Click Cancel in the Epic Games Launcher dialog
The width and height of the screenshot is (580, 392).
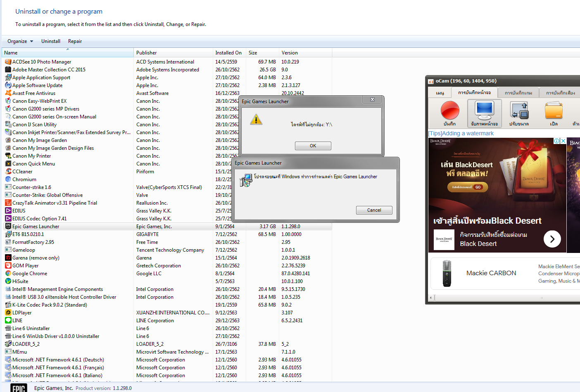tap(374, 210)
